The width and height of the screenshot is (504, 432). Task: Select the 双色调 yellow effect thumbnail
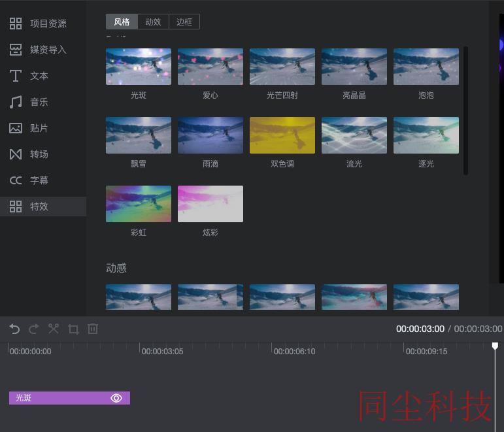click(x=282, y=135)
